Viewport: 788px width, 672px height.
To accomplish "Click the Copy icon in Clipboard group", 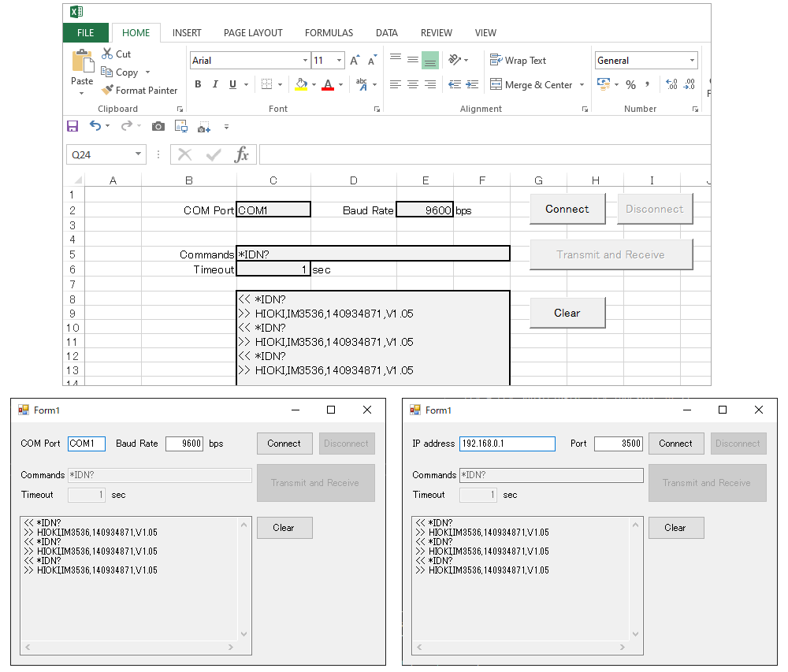I will [106, 72].
